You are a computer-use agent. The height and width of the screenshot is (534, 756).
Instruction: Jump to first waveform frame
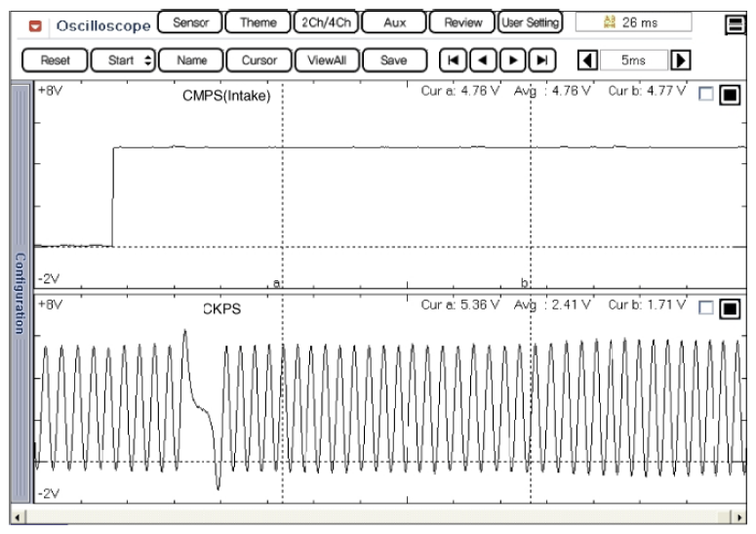point(452,60)
